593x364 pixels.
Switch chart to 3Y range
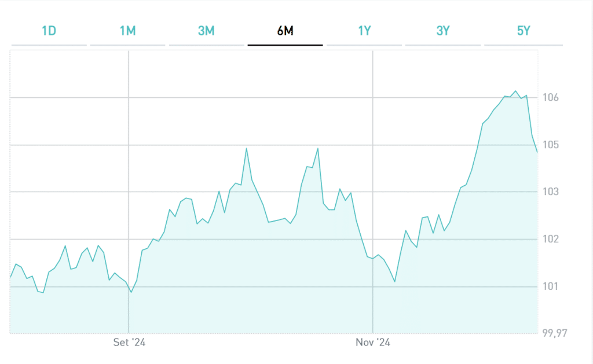point(442,31)
